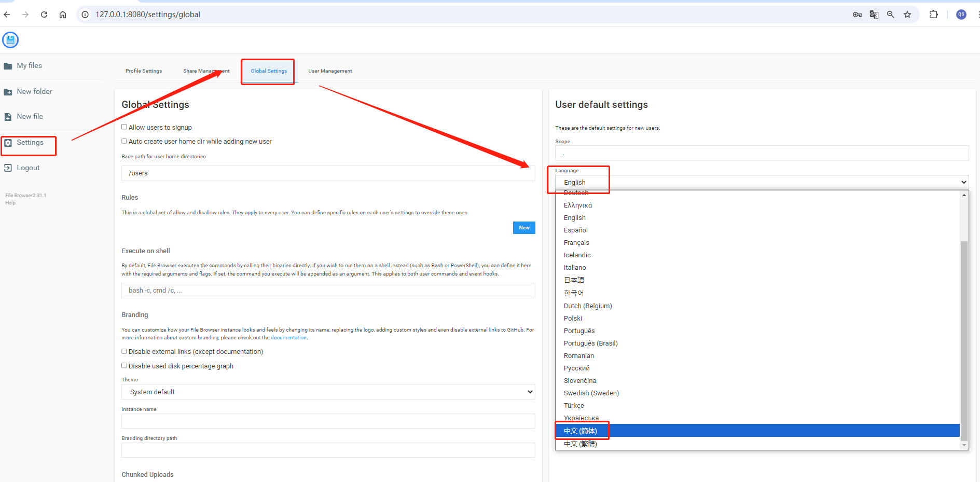
Task: Choose Romanian in the language list
Action: pyautogui.click(x=757, y=356)
